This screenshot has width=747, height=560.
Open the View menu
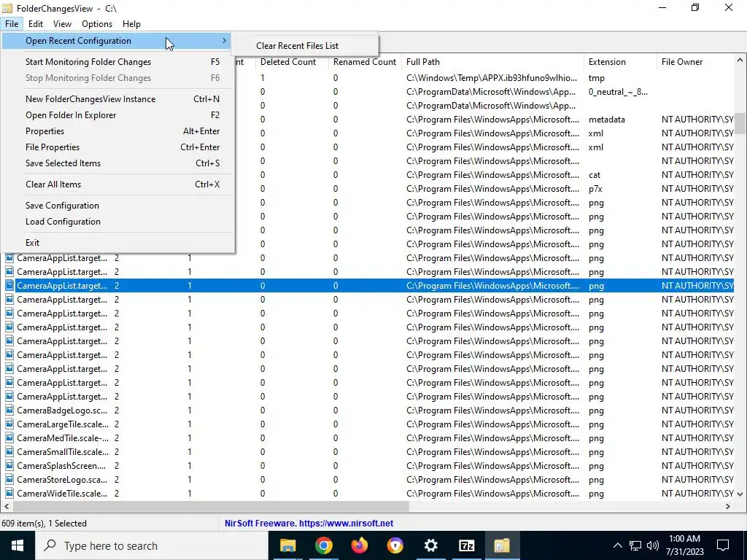coord(62,24)
